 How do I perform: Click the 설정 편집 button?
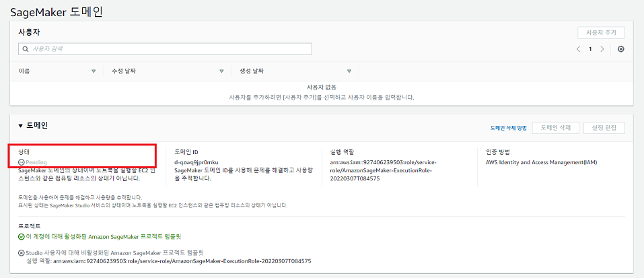604,128
